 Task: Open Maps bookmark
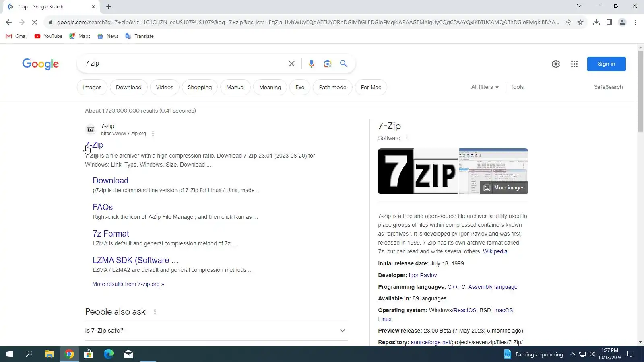[80, 36]
